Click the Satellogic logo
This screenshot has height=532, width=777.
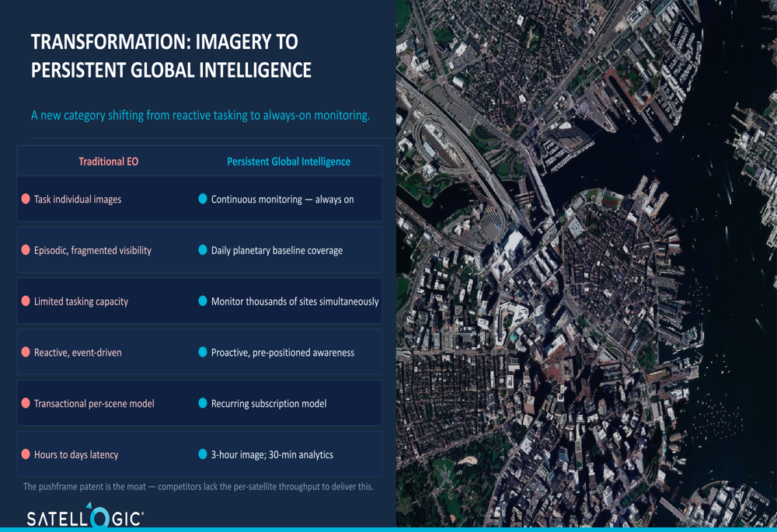[85, 516]
